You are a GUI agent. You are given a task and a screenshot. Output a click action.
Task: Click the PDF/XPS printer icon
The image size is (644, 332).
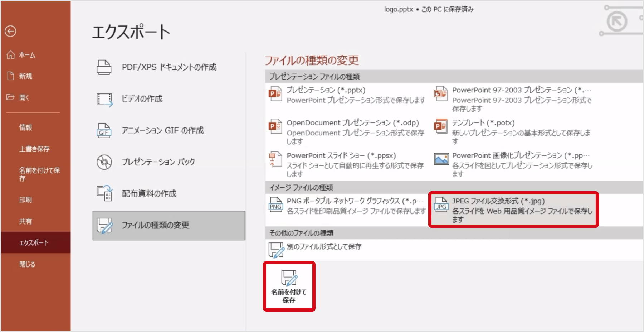(x=104, y=67)
